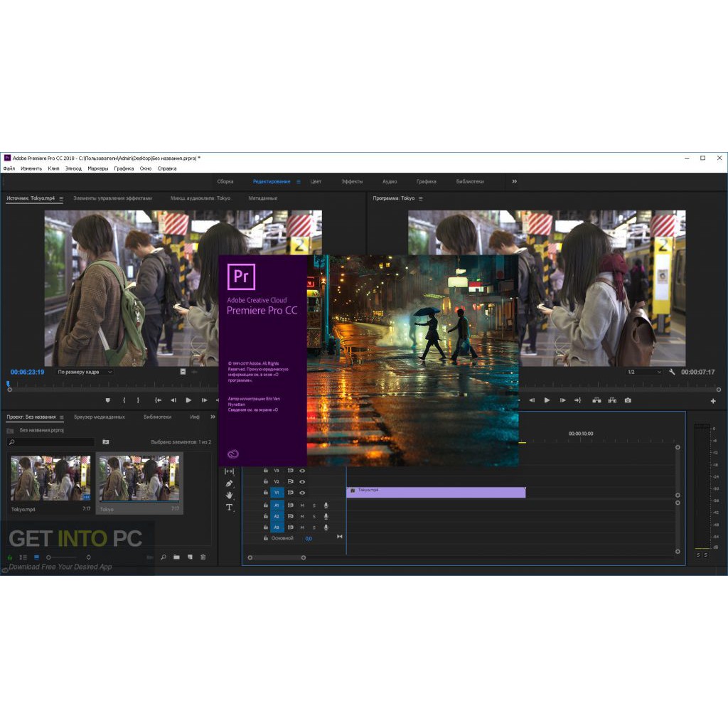Open the Маркеры menu
The width and height of the screenshot is (728, 728).
pyautogui.click(x=98, y=168)
